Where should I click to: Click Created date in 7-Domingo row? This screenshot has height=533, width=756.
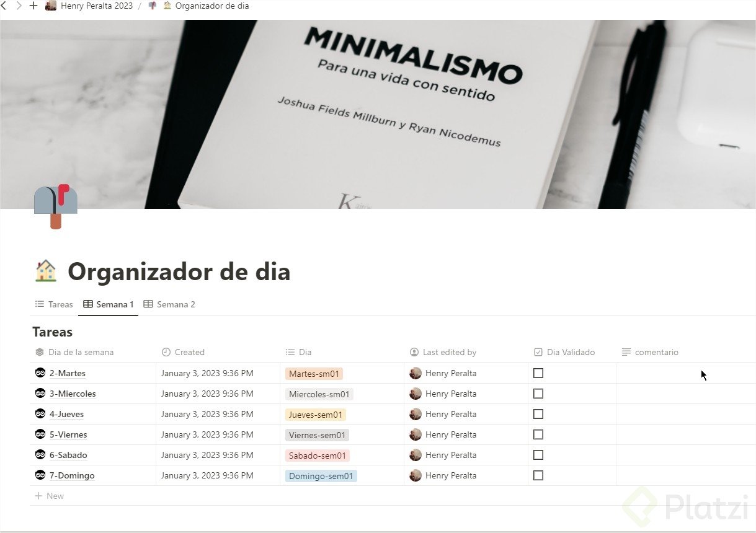tap(207, 475)
